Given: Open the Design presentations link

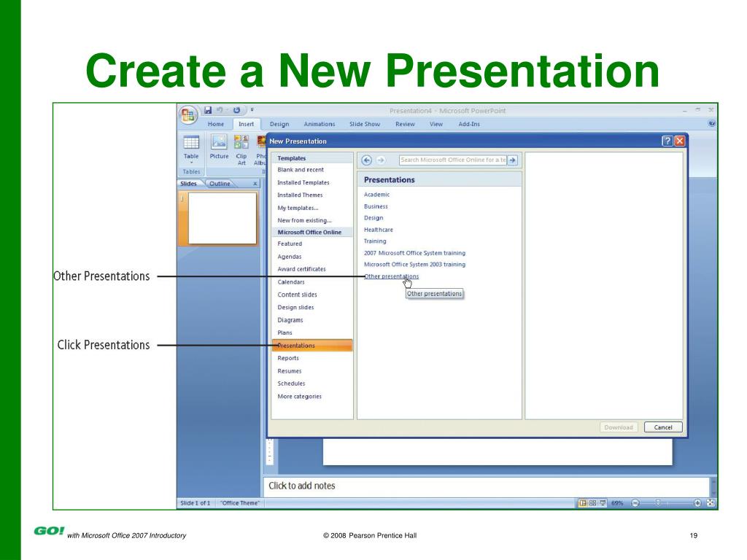Looking at the screenshot, I should tap(373, 217).
